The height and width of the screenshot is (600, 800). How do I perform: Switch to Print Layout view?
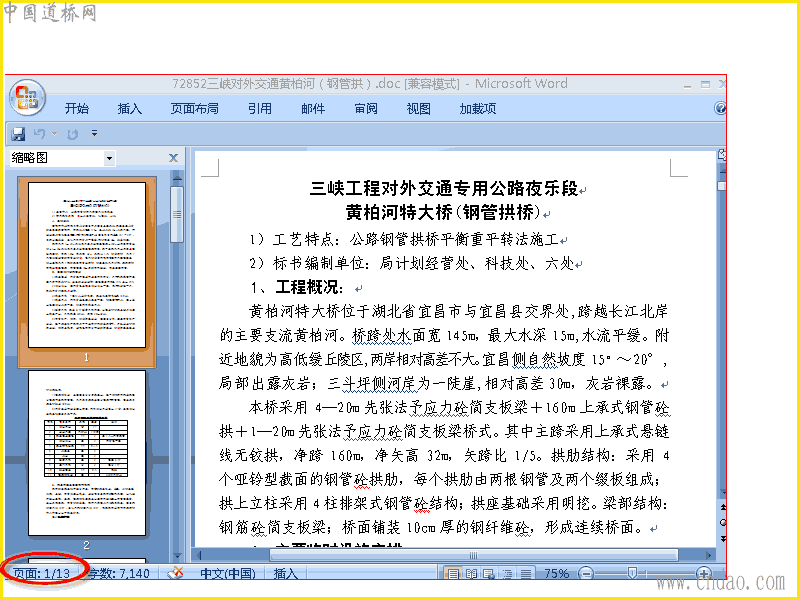(x=453, y=573)
